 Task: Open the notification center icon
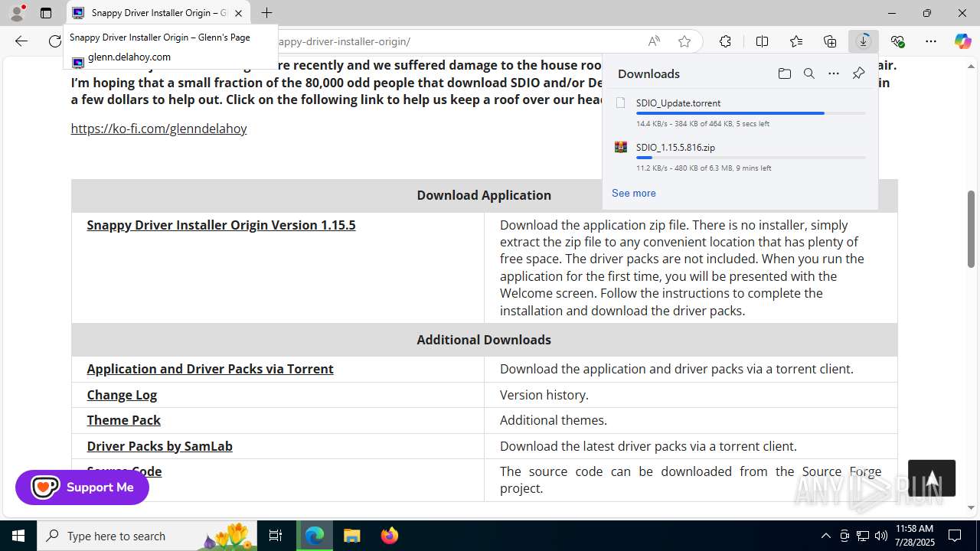(955, 536)
